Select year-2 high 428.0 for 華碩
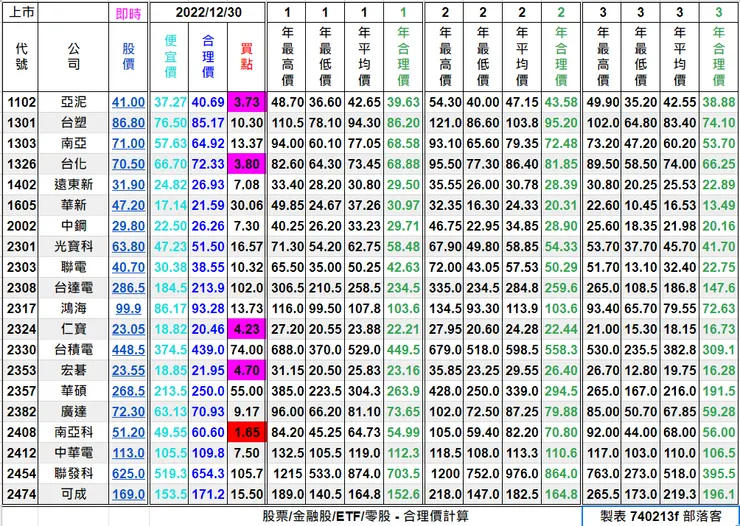The height and width of the screenshot is (526, 740). click(x=445, y=391)
